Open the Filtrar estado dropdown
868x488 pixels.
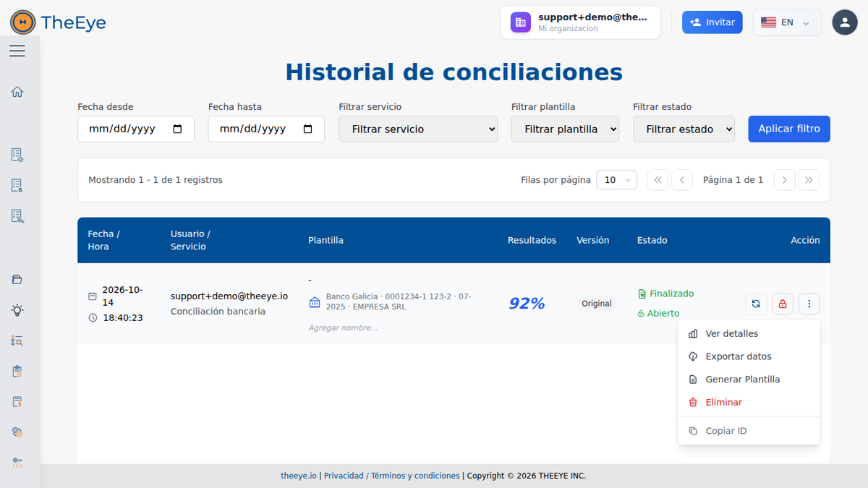point(684,129)
